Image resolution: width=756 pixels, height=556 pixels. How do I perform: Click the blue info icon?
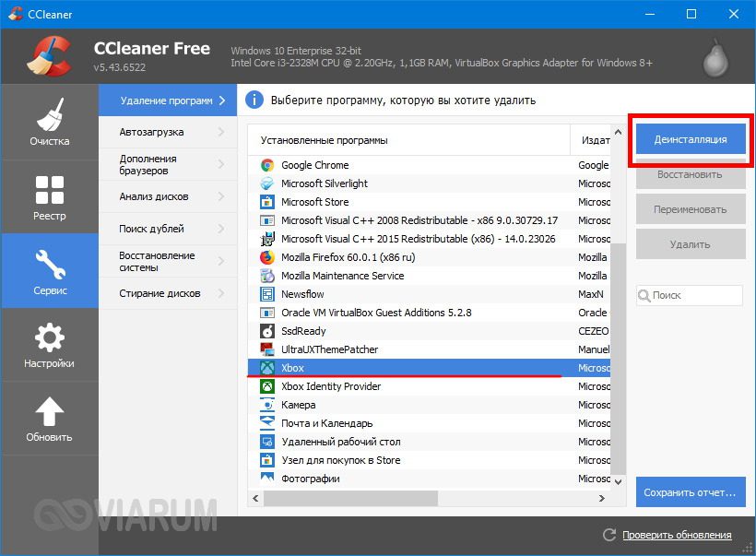(254, 101)
